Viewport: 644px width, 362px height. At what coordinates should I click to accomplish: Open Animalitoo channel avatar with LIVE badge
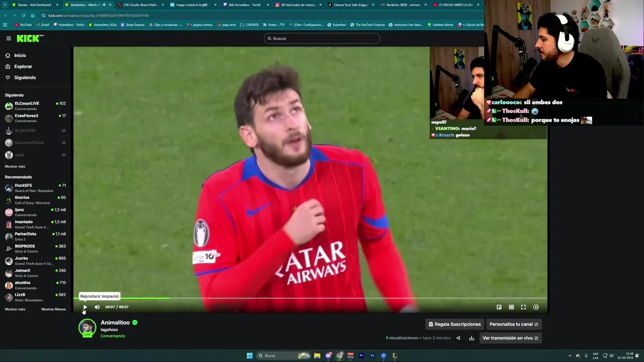click(x=88, y=328)
